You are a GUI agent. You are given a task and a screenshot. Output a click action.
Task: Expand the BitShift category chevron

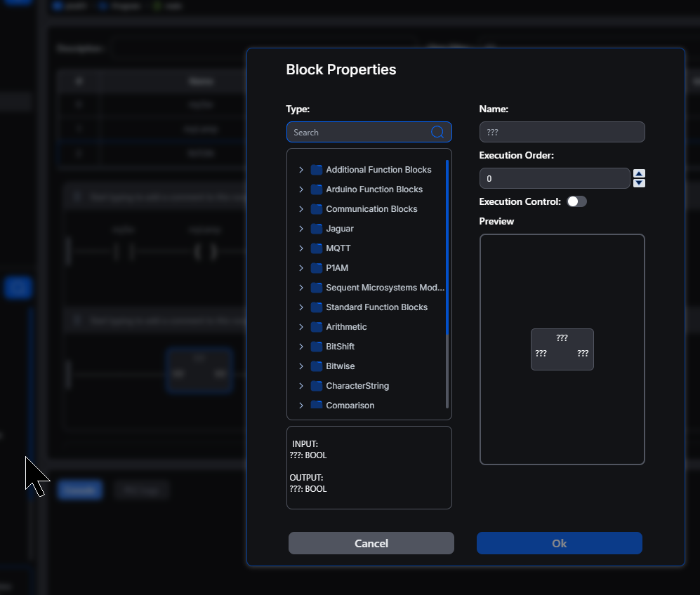tap(301, 347)
